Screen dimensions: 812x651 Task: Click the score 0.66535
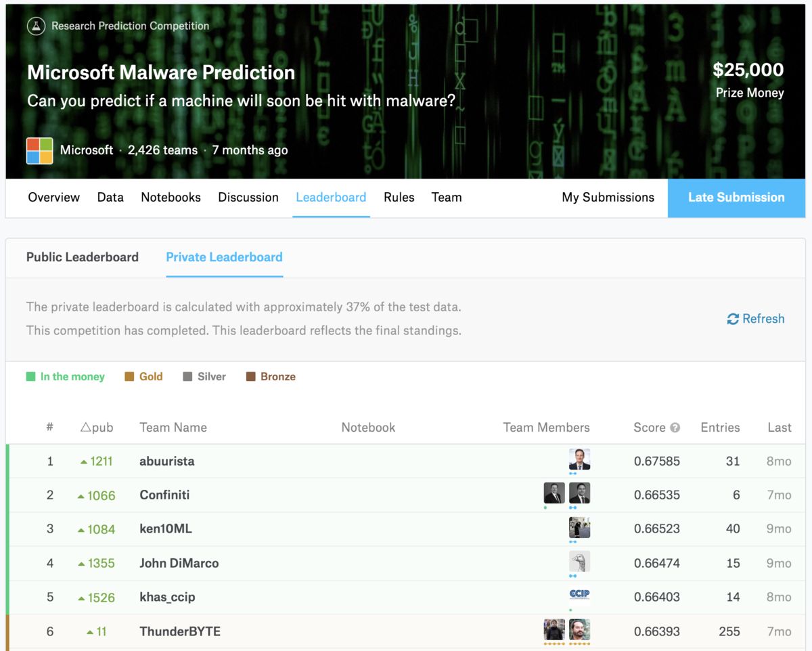click(657, 495)
